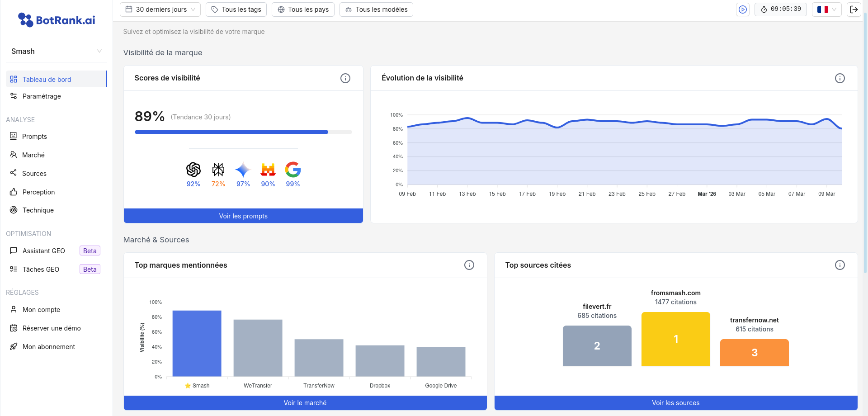The image size is (868, 416).
Task: Open the Smash brand selector dropdown
Action: tap(57, 51)
